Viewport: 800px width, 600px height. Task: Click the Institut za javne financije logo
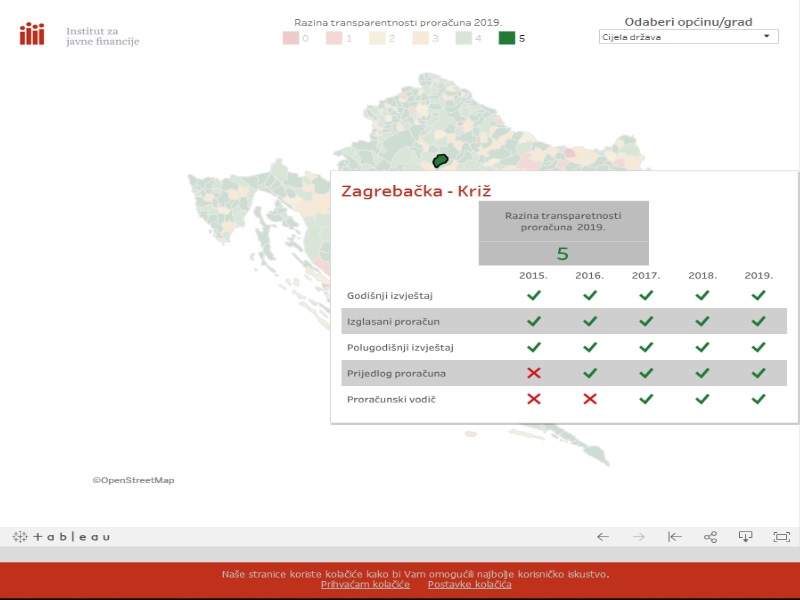[x=79, y=35]
